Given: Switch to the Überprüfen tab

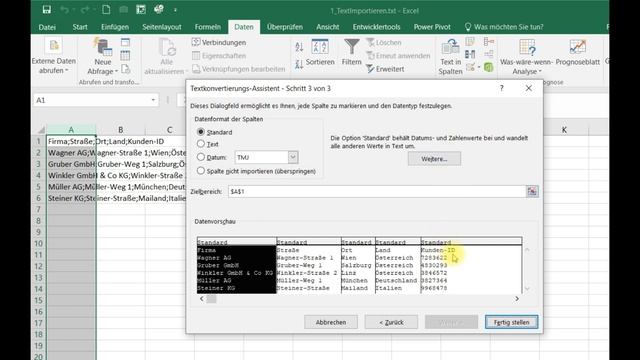Looking at the screenshot, I should (284, 27).
